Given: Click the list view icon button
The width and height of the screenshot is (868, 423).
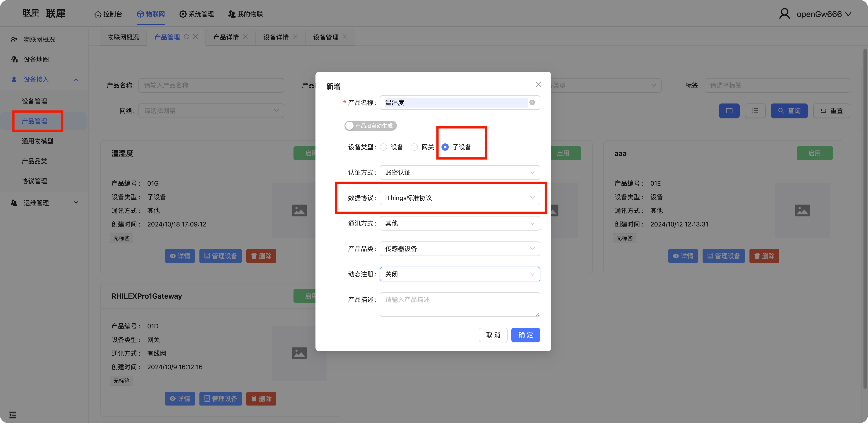Looking at the screenshot, I should pos(755,111).
